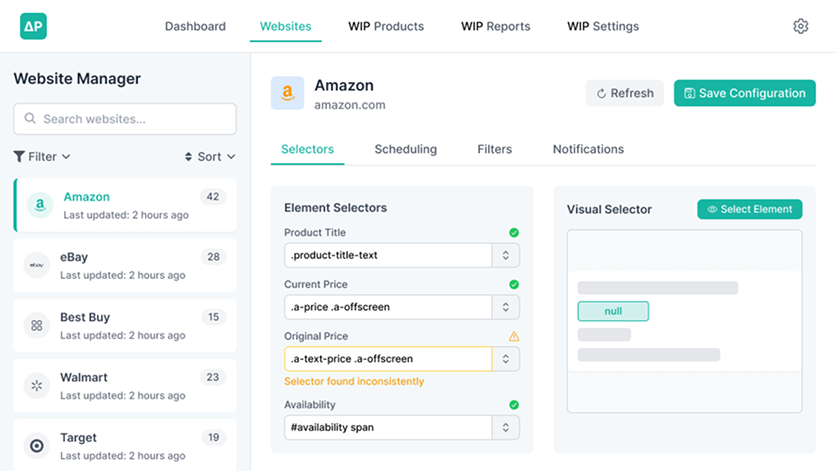Click Save Configuration button
Screen dimensions: 836x471
[x=744, y=93]
